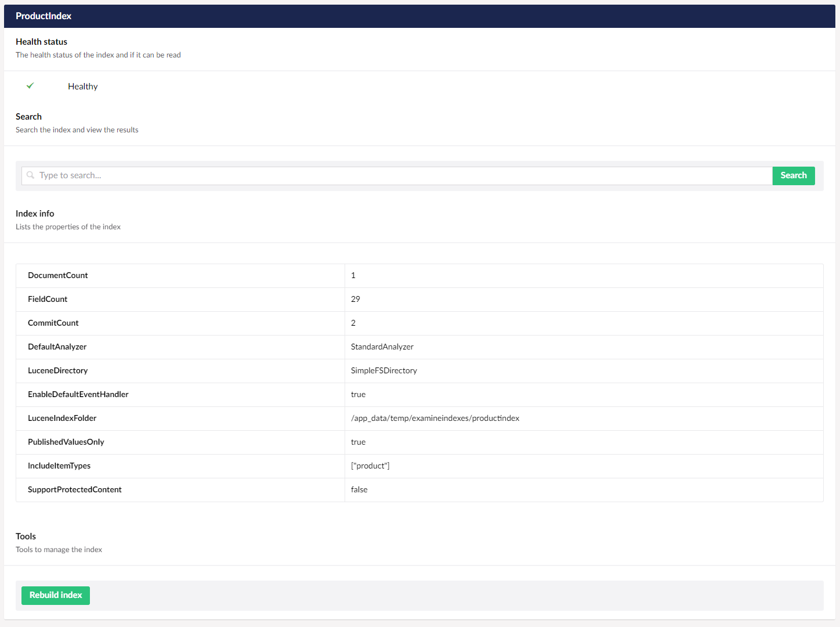Click the FieldCount value 29
Viewport: 840px width, 627px height.
click(356, 299)
